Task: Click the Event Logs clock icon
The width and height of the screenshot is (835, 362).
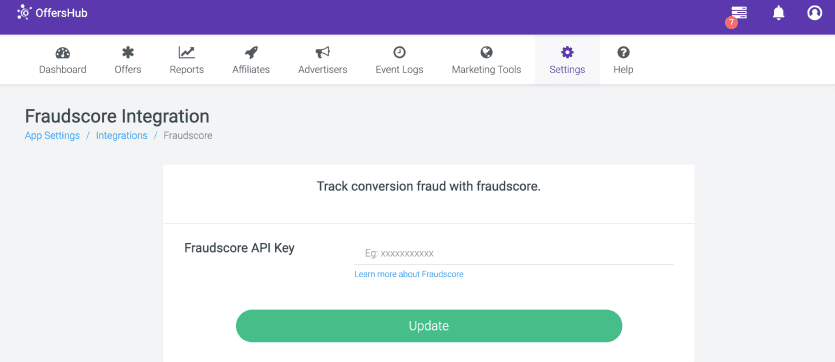Action: click(399, 52)
